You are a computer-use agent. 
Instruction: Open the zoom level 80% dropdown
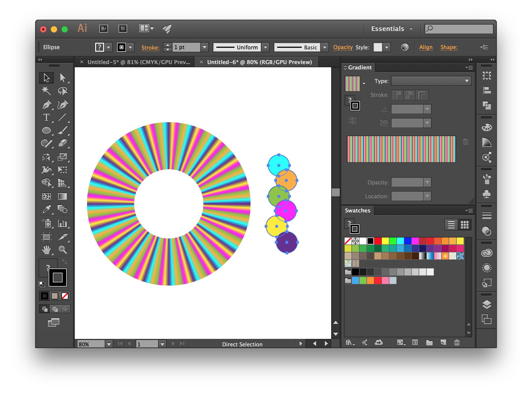click(109, 344)
